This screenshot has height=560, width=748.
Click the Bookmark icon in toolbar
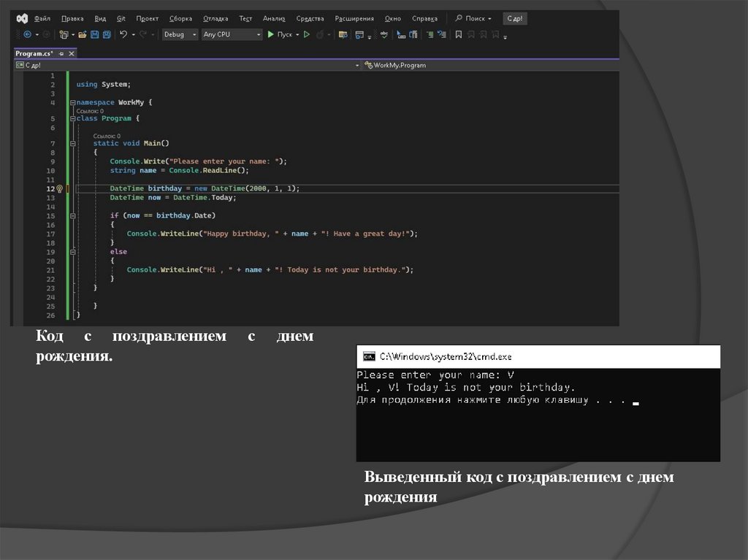pyautogui.click(x=458, y=34)
